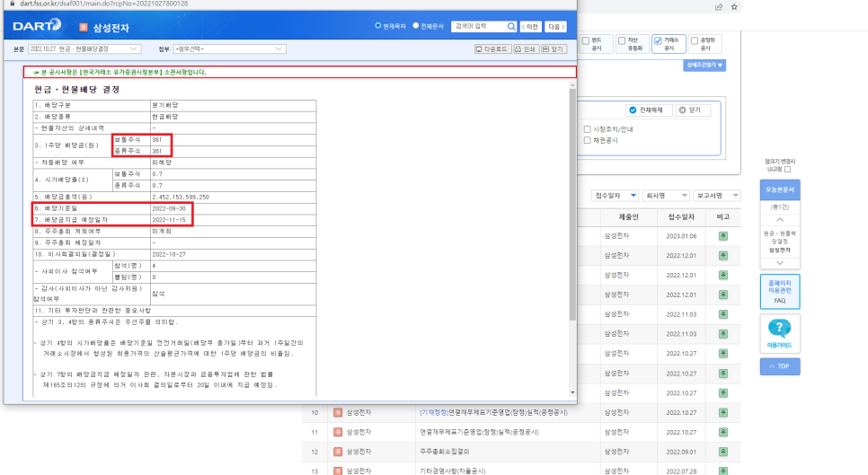Click the 배당금총액 value 2,452,153,599,250
The height and width of the screenshot is (475, 868).
(181, 197)
